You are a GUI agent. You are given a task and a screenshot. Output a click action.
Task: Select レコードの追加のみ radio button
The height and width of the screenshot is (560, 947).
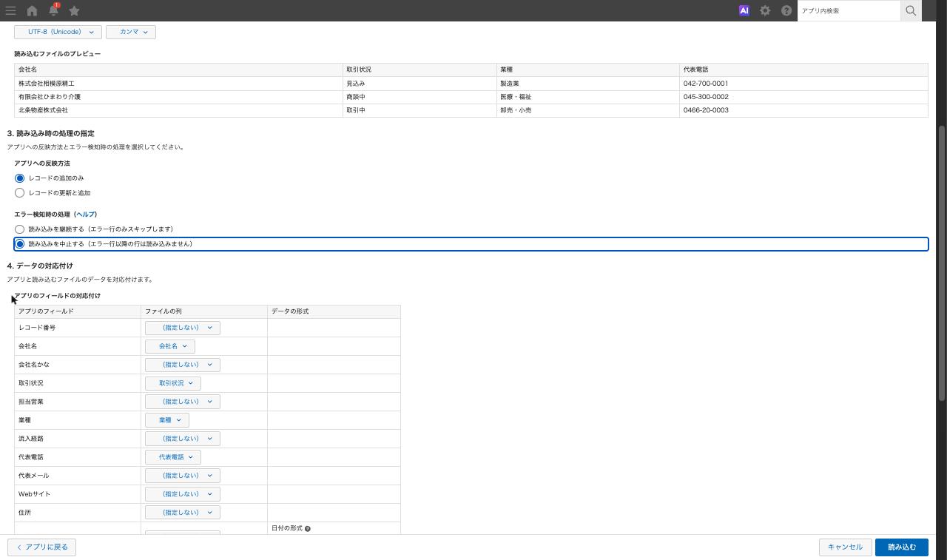coord(20,178)
